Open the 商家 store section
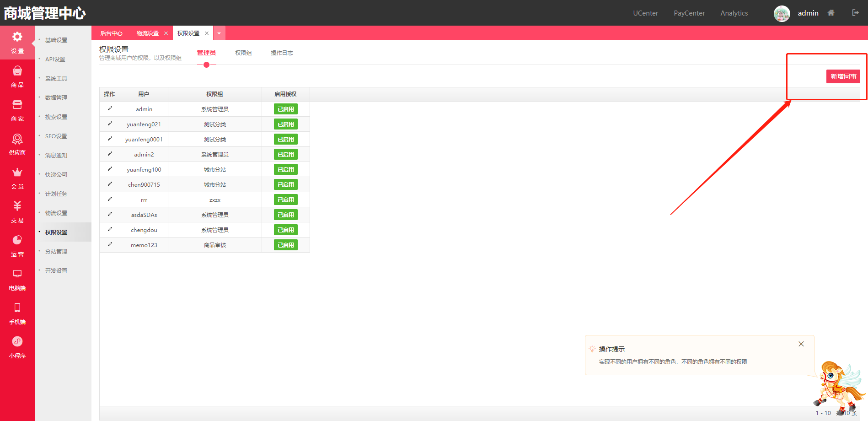This screenshot has width=868, height=421. point(17,110)
